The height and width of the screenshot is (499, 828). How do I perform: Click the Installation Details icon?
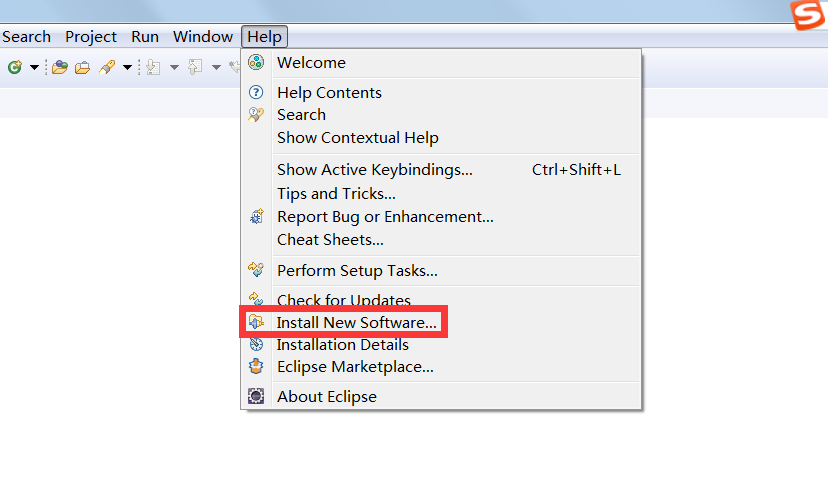(256, 345)
